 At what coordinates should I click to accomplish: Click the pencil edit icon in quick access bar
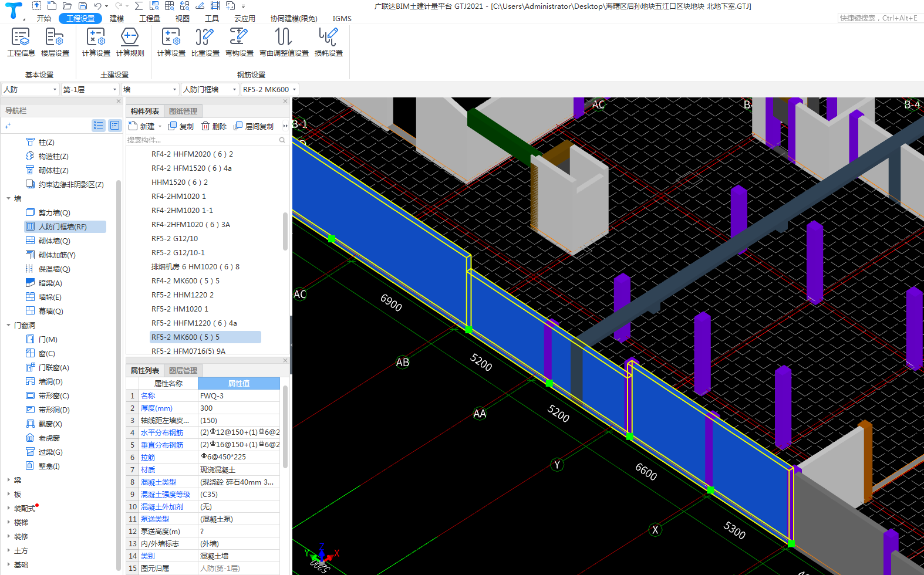click(200, 6)
